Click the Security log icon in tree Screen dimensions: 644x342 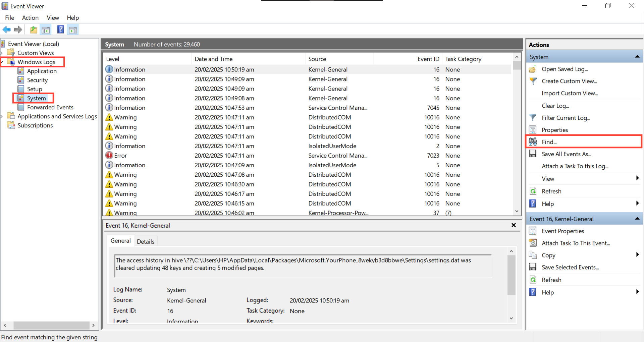pos(21,80)
